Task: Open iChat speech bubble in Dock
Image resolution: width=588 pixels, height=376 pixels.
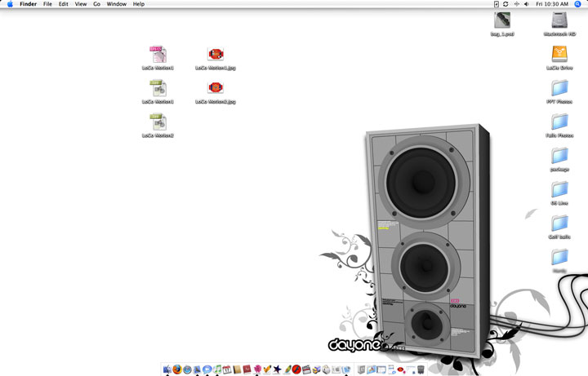Action: 207,369
